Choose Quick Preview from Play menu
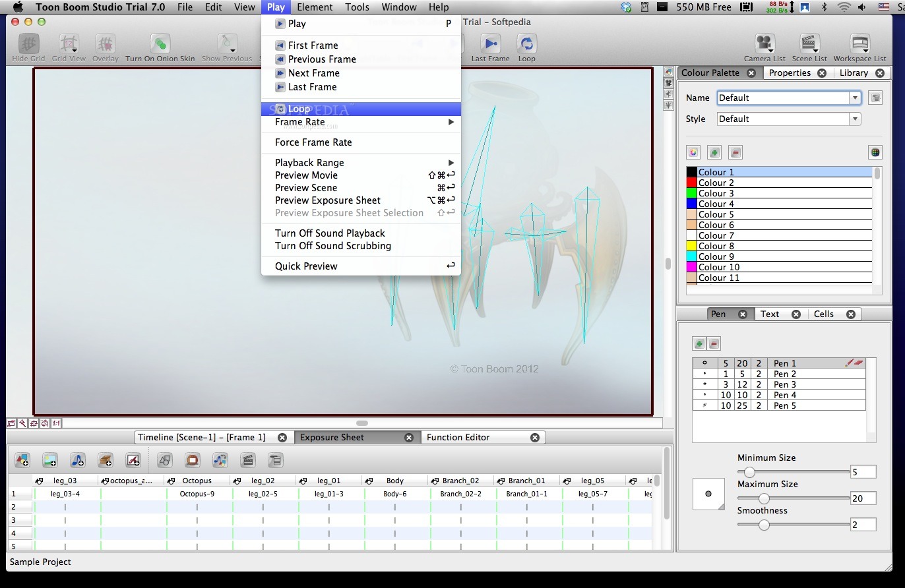Viewport: 905px width, 588px height. click(x=361, y=266)
